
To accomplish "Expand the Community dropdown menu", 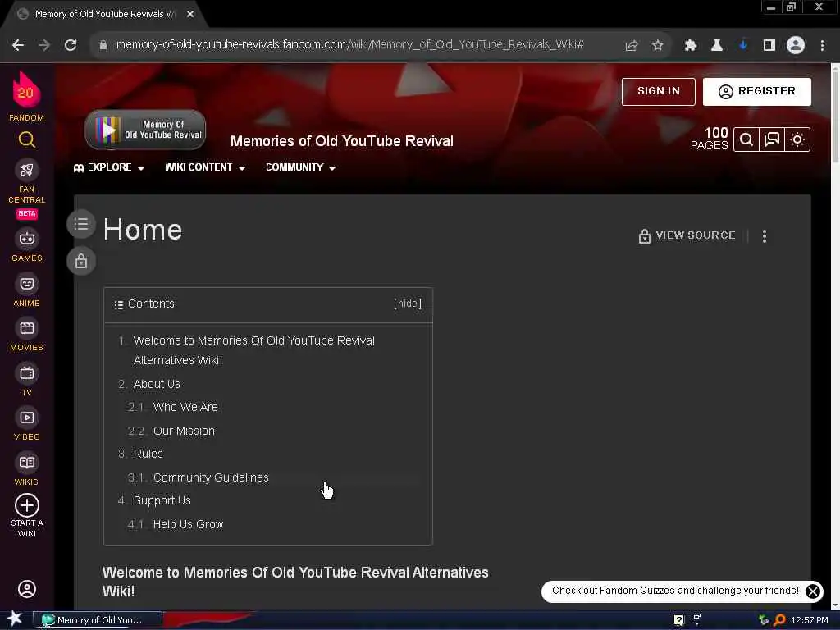I will tap(301, 167).
